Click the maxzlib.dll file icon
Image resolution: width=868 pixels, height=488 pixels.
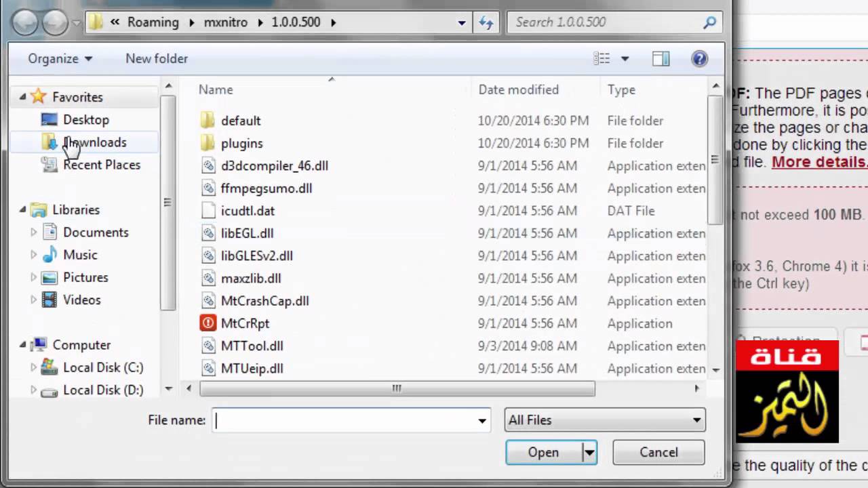pyautogui.click(x=208, y=278)
